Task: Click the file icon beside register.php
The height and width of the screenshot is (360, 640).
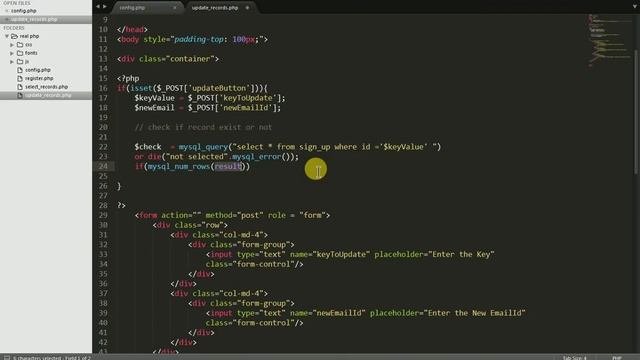Action: (x=20, y=78)
